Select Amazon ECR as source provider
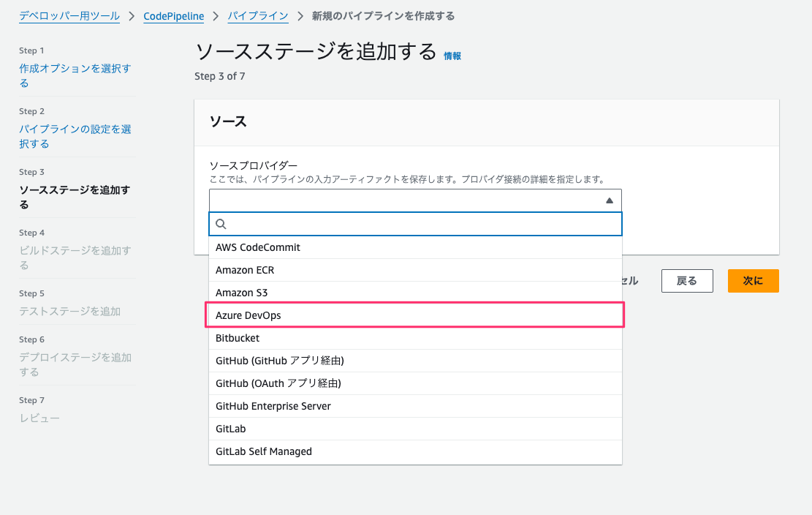 [415, 270]
